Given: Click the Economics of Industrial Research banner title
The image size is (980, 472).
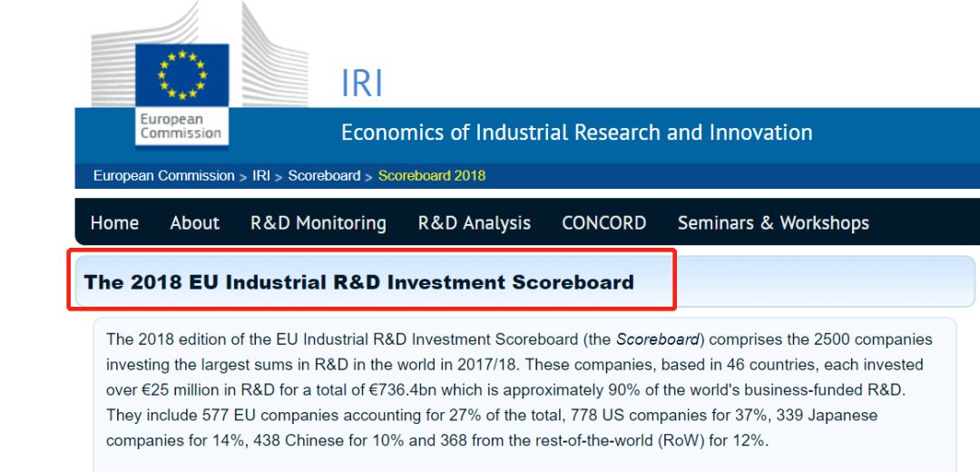Looking at the screenshot, I should [x=576, y=133].
